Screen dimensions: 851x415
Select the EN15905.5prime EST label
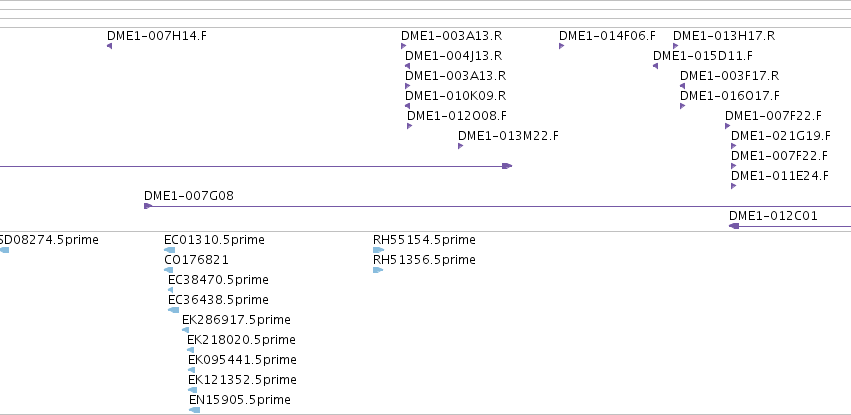[240, 400]
